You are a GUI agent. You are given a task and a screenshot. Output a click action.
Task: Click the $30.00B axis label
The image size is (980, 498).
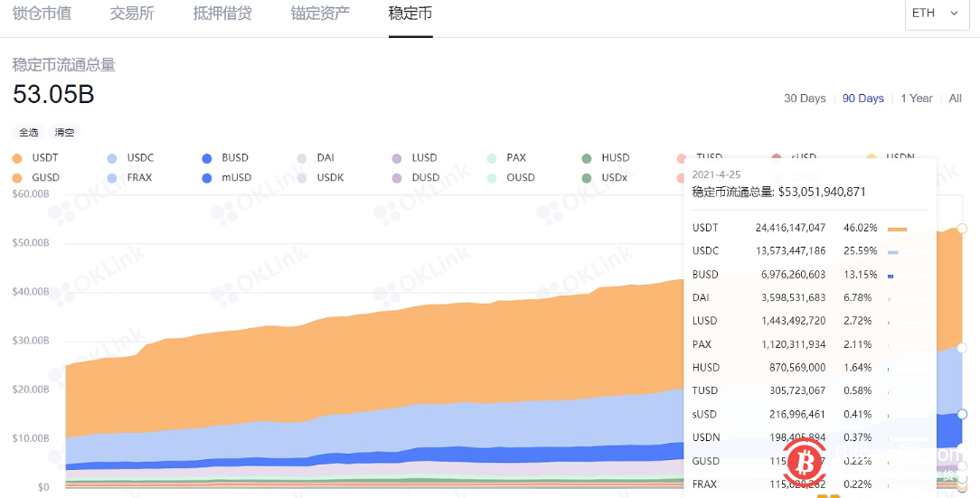click(x=31, y=341)
